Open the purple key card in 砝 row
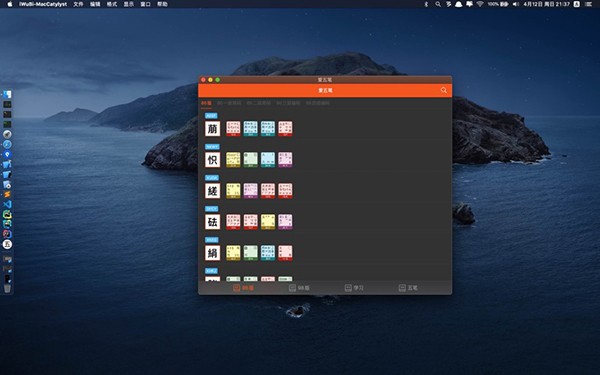Viewport: 600px width, 375px height. coord(285,222)
